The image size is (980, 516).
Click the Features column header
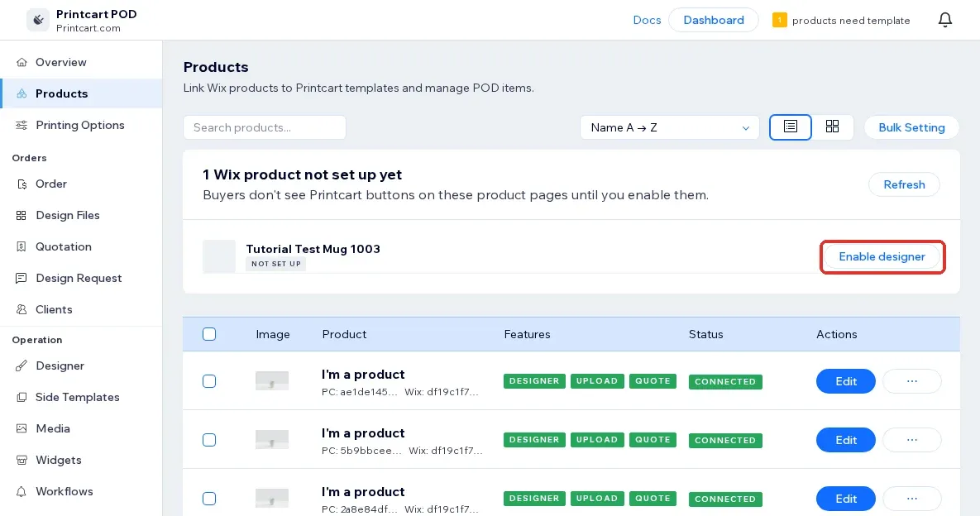(527, 334)
